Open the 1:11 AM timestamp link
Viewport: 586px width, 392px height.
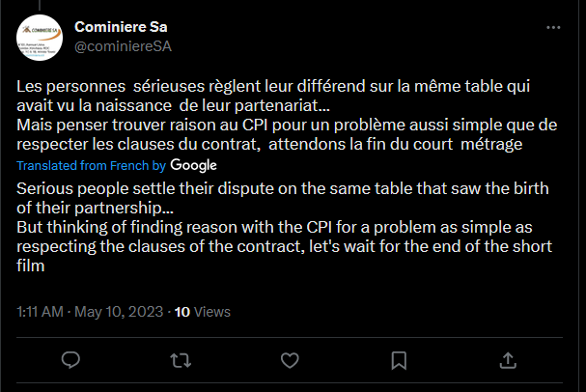pyautogui.click(x=41, y=312)
